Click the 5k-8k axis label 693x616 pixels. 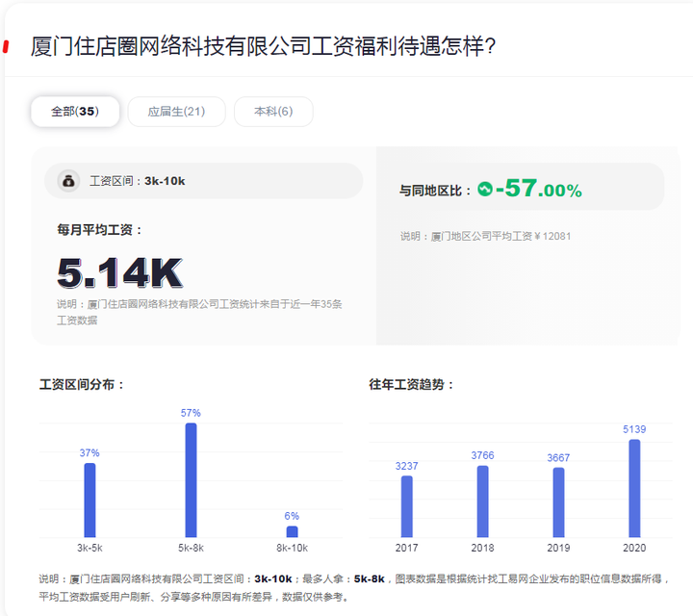(x=191, y=548)
